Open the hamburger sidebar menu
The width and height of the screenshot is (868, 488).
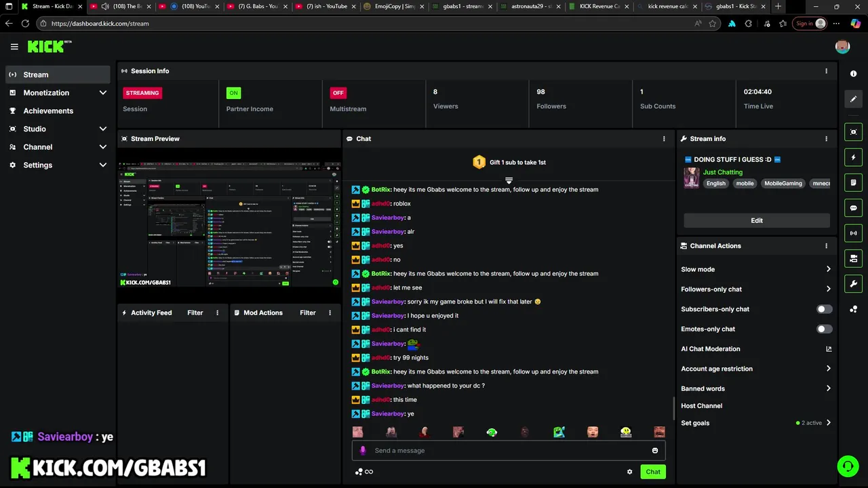14,47
